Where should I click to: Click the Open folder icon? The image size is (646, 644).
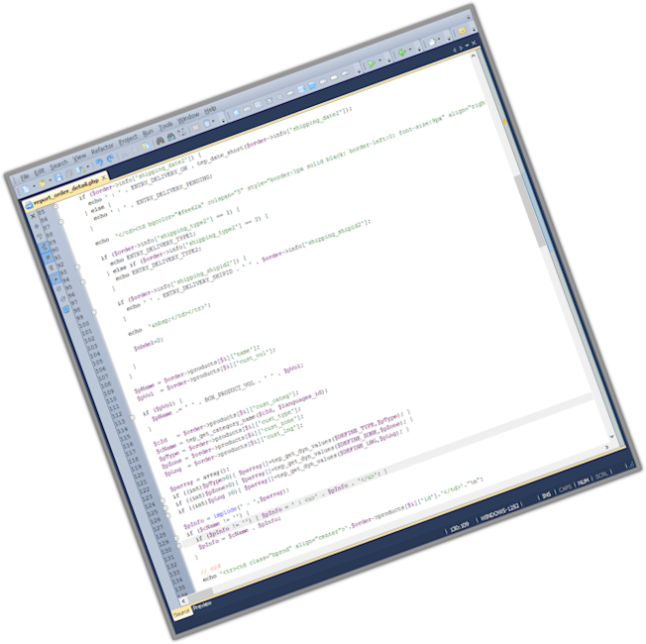coord(43,183)
